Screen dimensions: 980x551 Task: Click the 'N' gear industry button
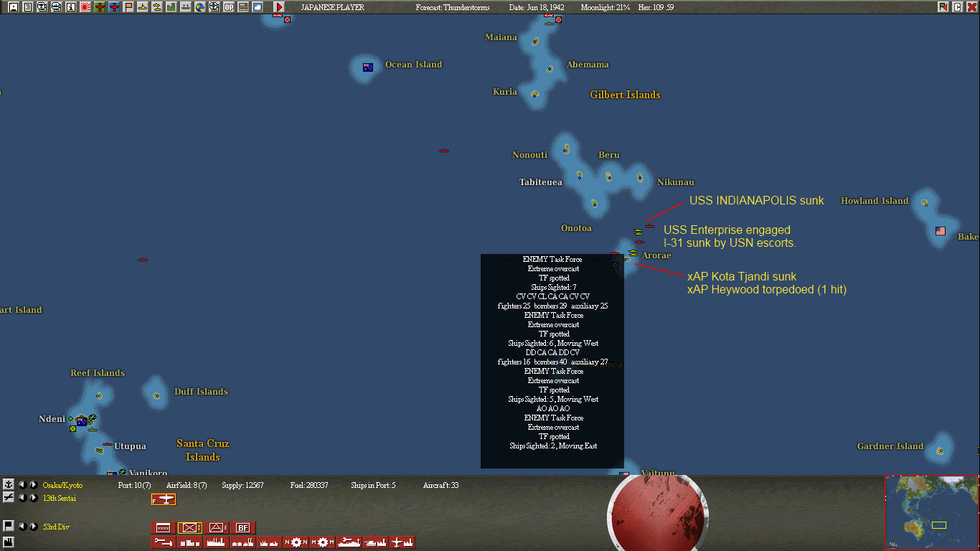[x=296, y=542]
